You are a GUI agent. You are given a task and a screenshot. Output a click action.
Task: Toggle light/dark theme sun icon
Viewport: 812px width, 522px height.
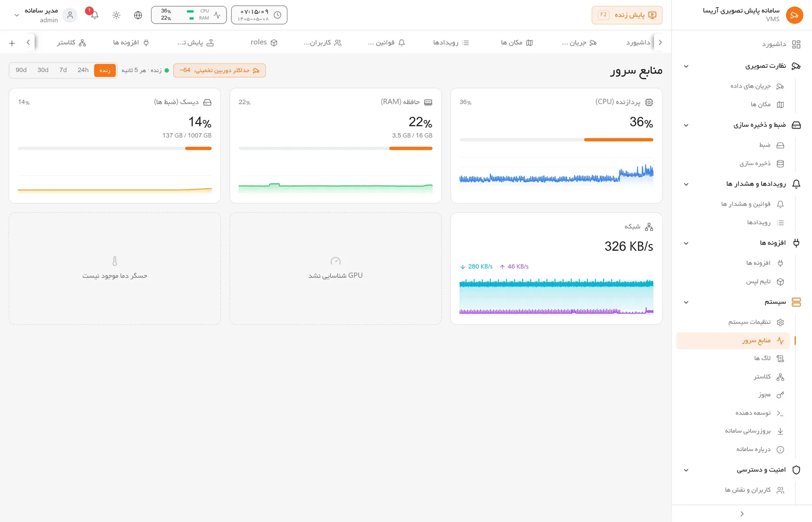116,15
